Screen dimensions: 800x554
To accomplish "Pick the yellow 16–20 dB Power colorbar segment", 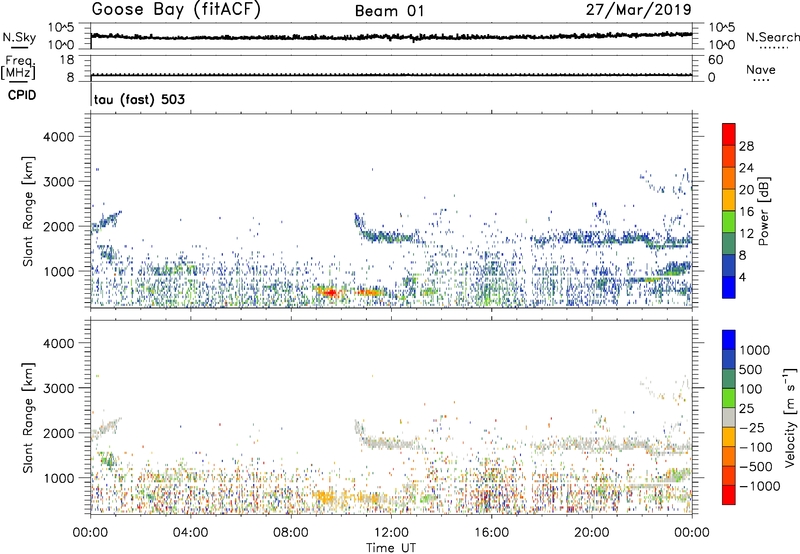I will coord(729,200).
